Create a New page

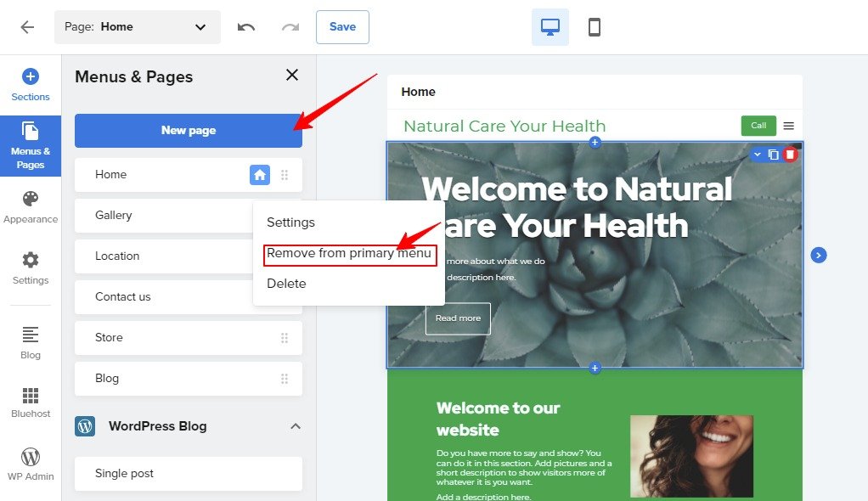(188, 131)
